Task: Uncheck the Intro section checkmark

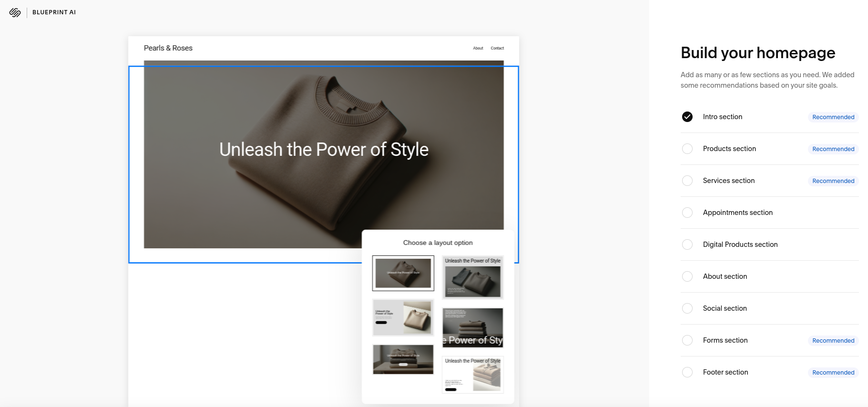Action: point(687,117)
